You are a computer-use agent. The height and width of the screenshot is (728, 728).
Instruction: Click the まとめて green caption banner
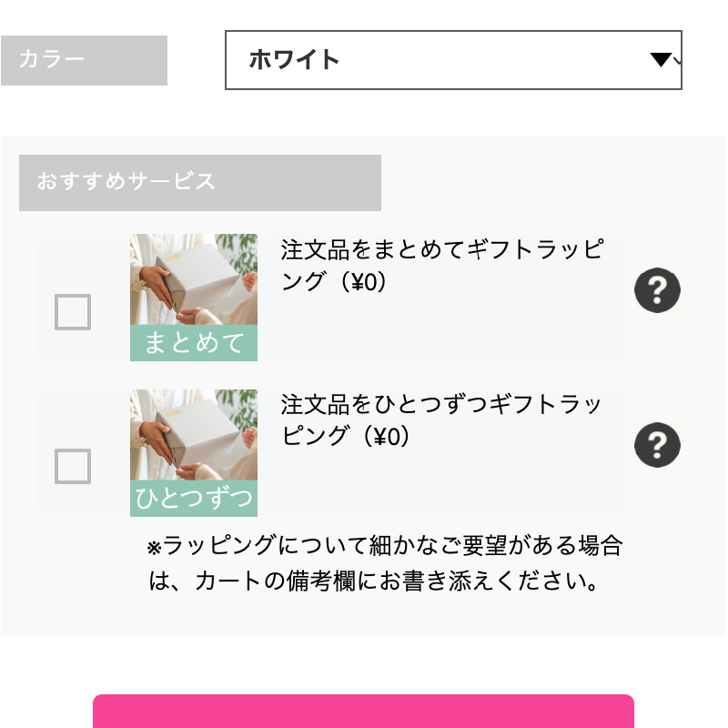click(x=194, y=343)
